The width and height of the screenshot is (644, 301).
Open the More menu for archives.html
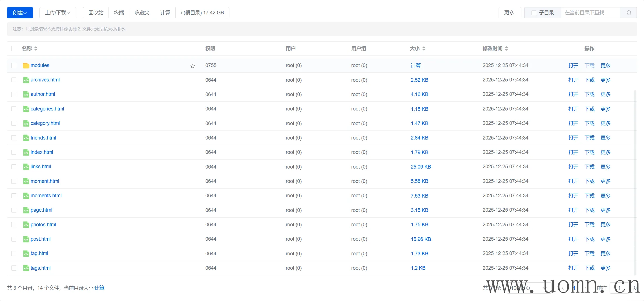605,80
